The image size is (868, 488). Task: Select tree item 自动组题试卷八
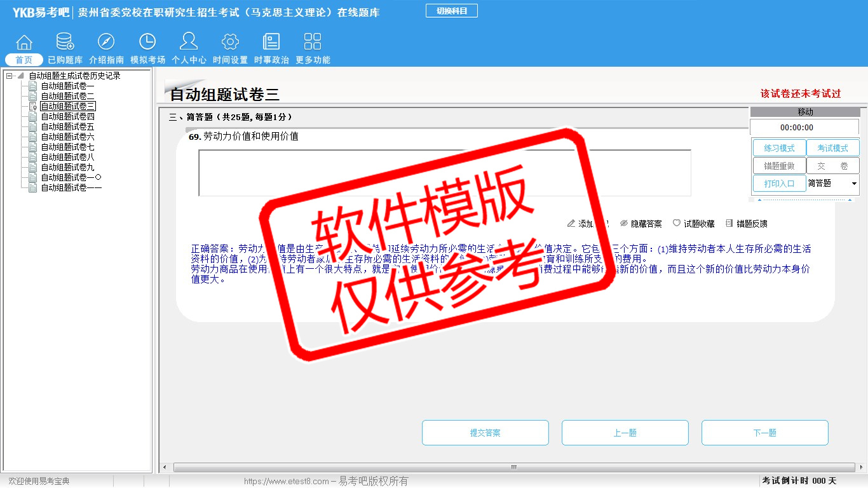[x=67, y=157]
